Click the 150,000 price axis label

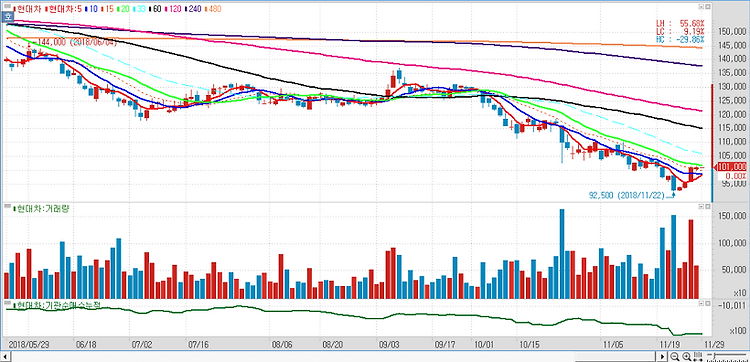click(x=732, y=32)
